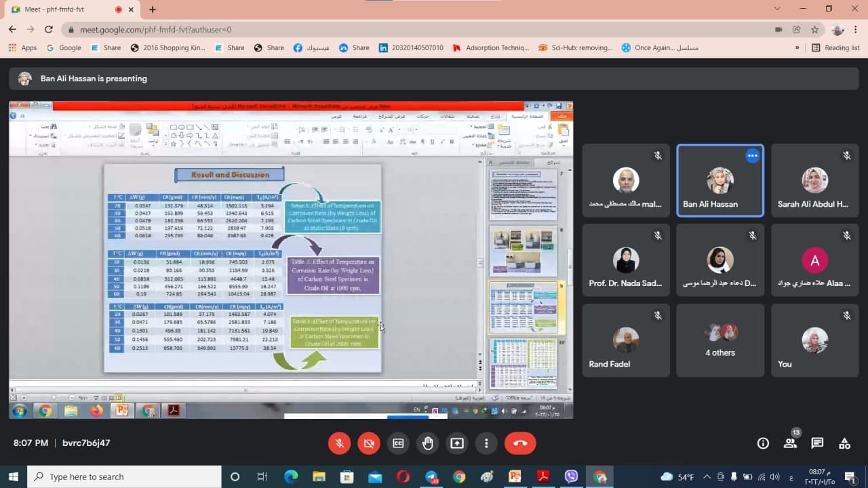The image size is (868, 488).
Task: Click Ban Ali Hassan is presenting banner
Action: pos(434,79)
